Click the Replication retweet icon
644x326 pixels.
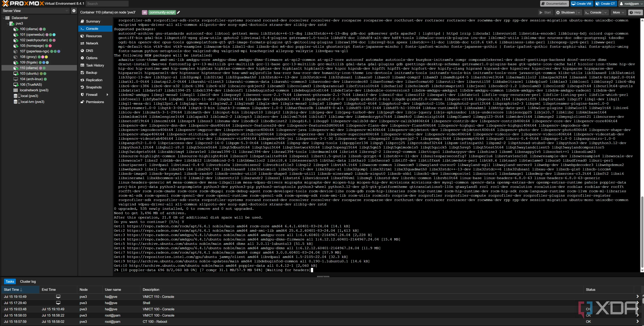click(82, 80)
